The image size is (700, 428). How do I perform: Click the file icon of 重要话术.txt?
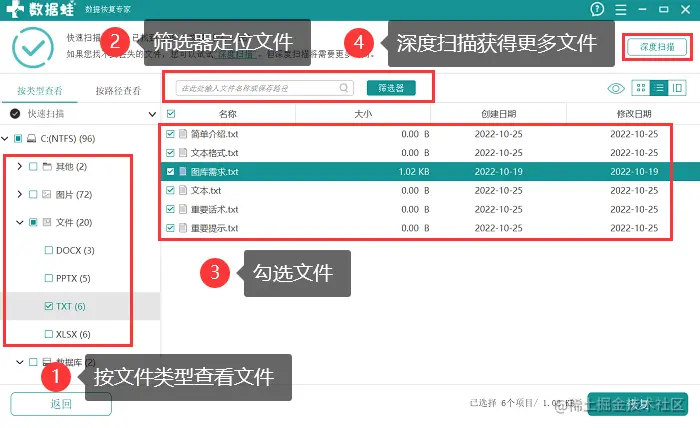pos(183,209)
